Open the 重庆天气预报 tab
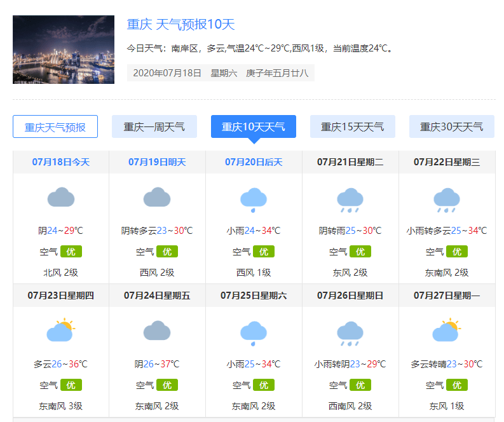The width and height of the screenshot is (504, 422). pyautogui.click(x=55, y=127)
